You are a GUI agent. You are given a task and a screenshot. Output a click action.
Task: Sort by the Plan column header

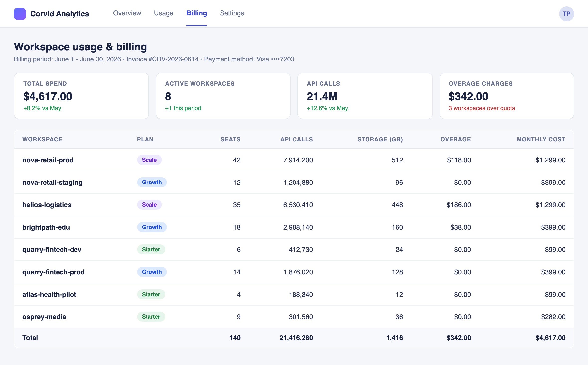click(x=145, y=139)
